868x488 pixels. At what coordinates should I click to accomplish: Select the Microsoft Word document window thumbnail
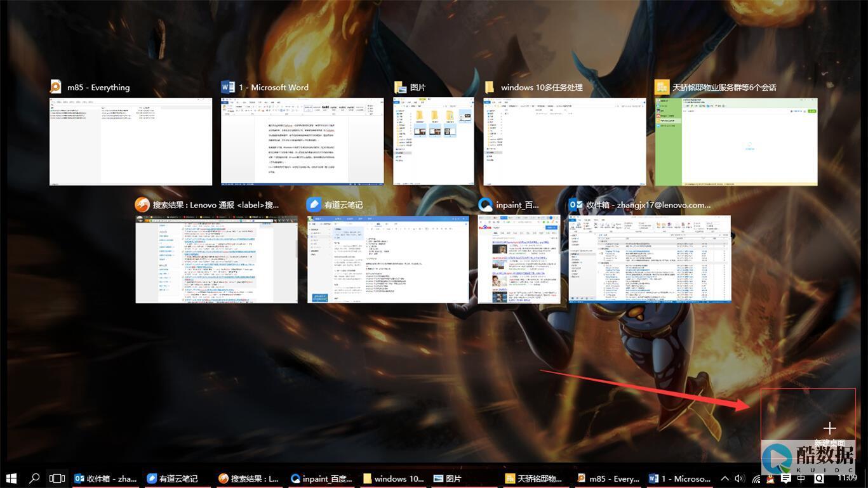click(x=302, y=142)
